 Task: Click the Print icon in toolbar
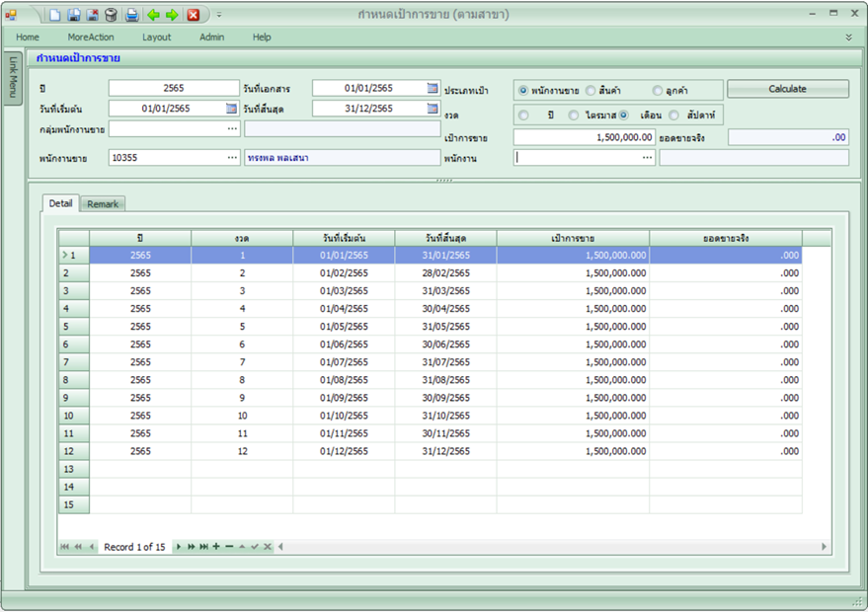[131, 15]
